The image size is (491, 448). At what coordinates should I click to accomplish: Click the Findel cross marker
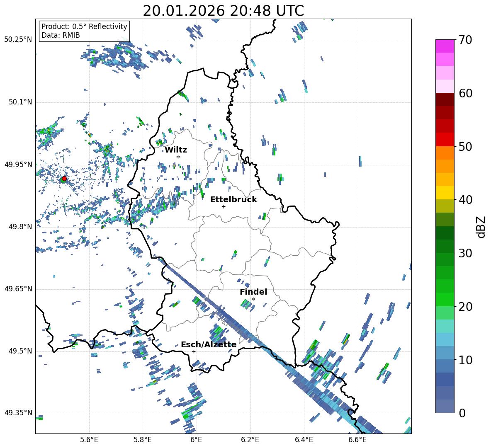pyautogui.click(x=253, y=299)
